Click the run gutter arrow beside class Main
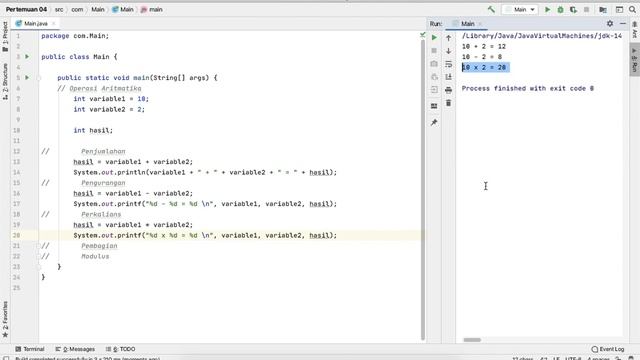Screen dimensions: 640x360 click(x=27, y=57)
